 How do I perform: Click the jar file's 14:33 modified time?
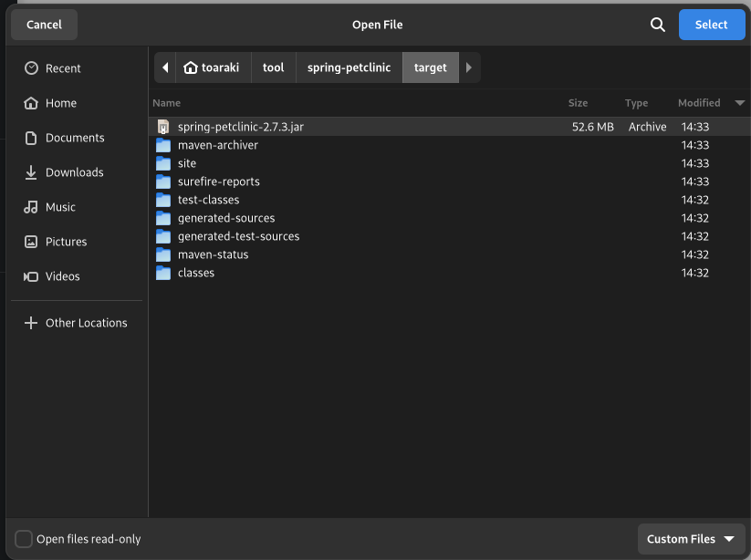point(695,127)
